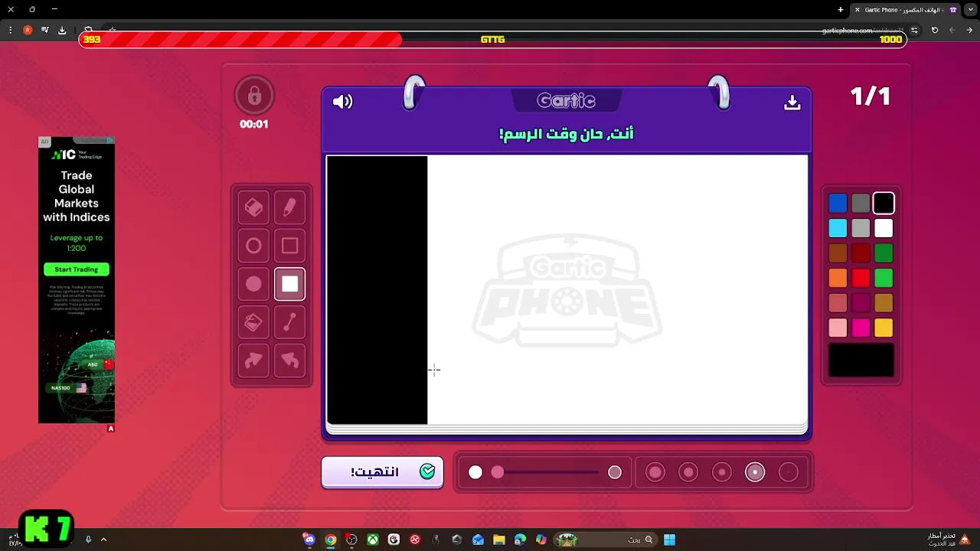Pick the dark red color swatch
Viewport: 980px width, 551px height.
(861, 253)
